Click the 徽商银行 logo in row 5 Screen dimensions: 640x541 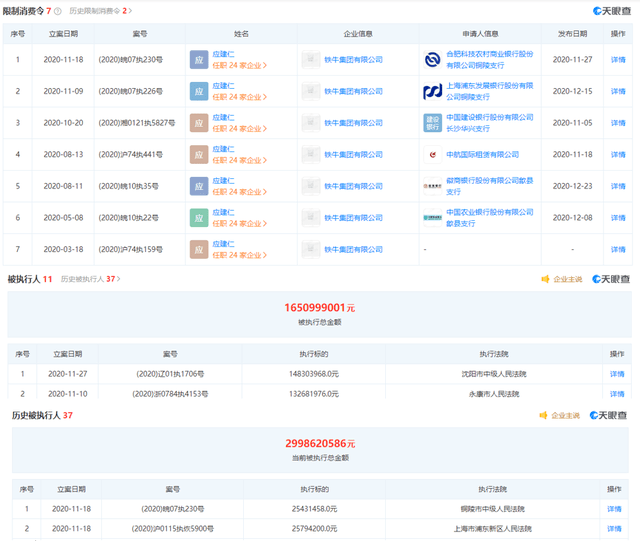[x=432, y=186]
